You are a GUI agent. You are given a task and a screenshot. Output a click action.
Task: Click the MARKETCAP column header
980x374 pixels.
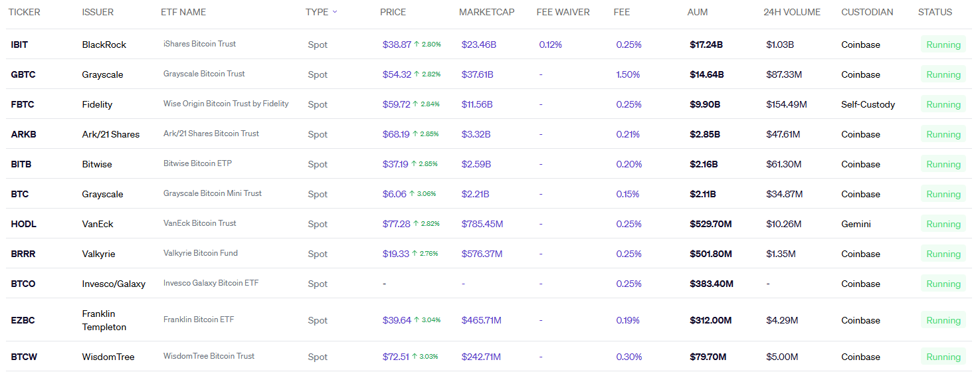point(486,12)
